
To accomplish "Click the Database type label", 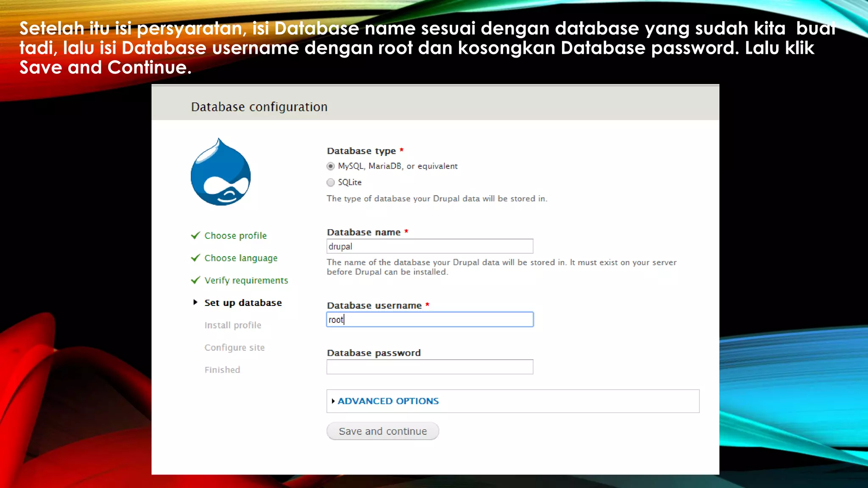I will (x=362, y=151).
